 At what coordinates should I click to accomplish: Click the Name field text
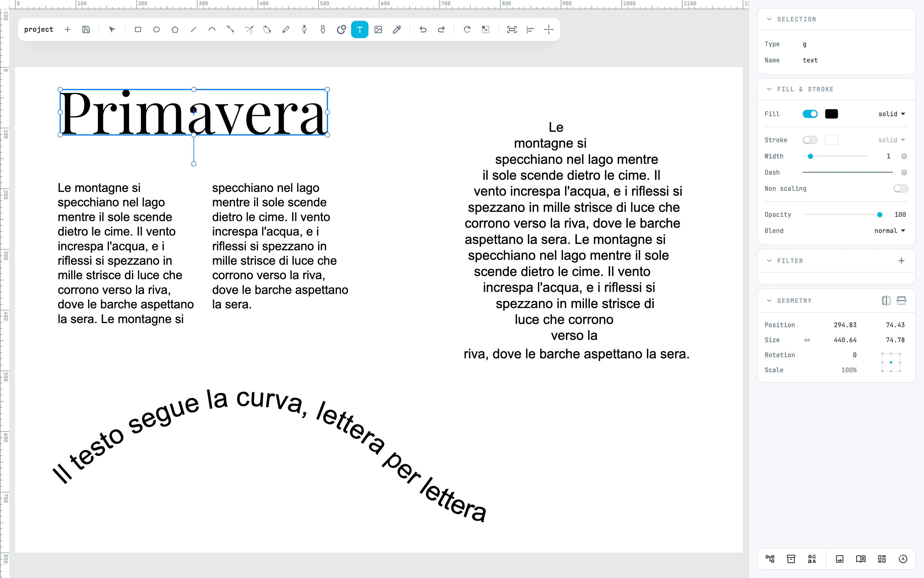tap(810, 60)
